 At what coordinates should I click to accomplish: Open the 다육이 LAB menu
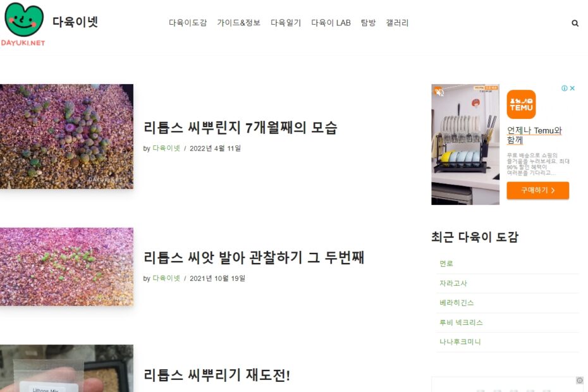click(331, 23)
